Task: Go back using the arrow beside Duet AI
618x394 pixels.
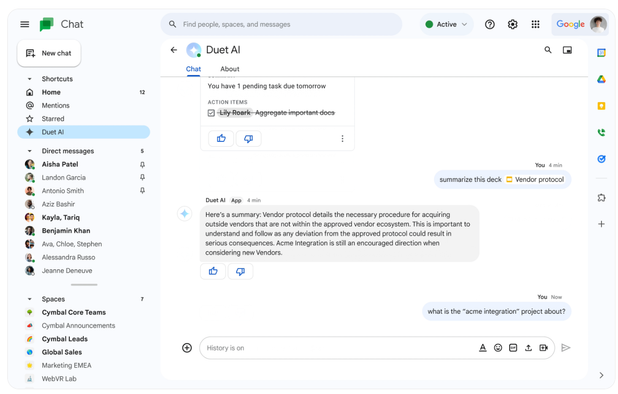Action: click(174, 50)
